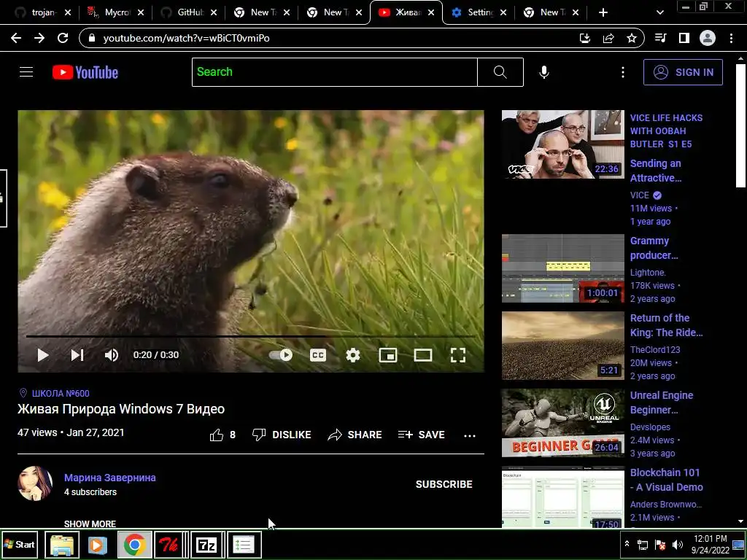Screen dimensions: 747x560
Task: Enable miniplayer mode
Action: point(388,355)
